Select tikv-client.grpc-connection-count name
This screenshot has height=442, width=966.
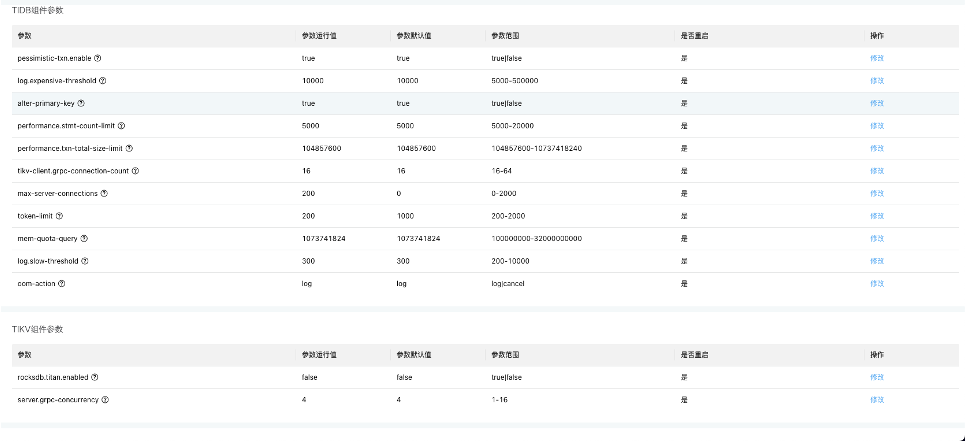click(x=73, y=171)
